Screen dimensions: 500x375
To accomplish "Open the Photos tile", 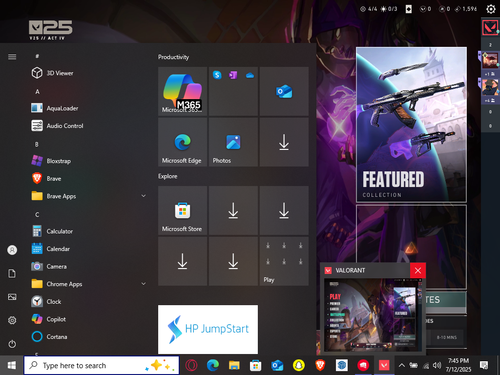I will click(x=233, y=142).
